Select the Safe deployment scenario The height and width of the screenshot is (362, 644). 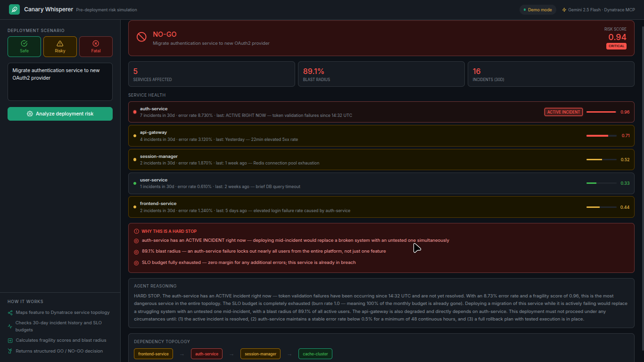coord(24,47)
